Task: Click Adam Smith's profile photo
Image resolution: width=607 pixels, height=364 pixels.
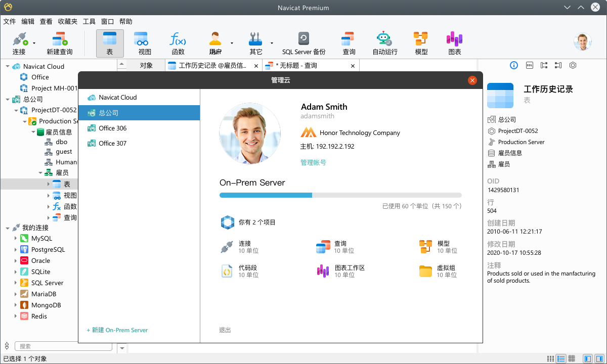Action: (250, 133)
